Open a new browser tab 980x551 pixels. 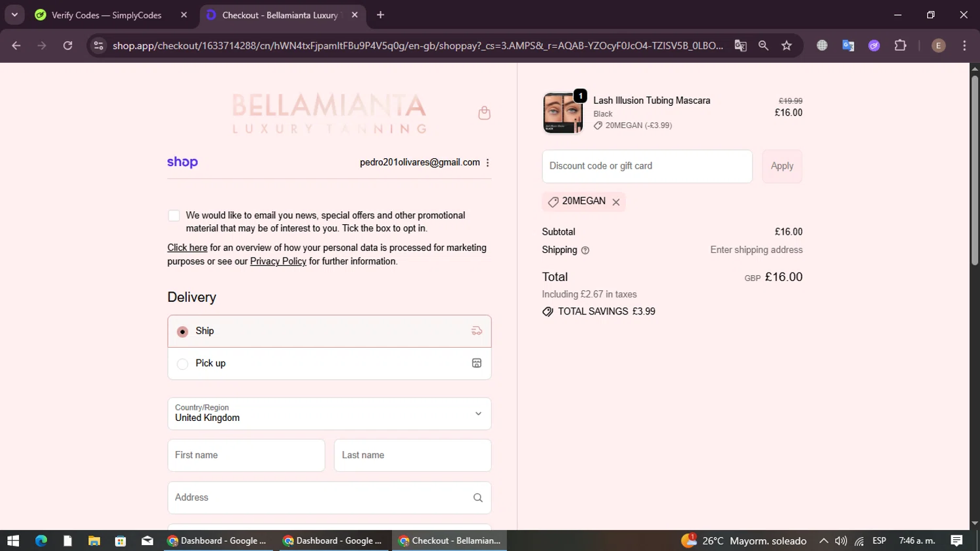pos(380,15)
